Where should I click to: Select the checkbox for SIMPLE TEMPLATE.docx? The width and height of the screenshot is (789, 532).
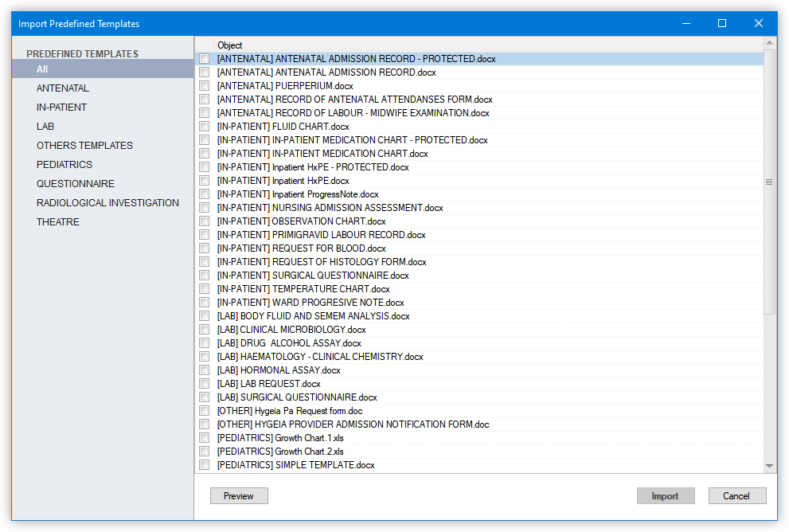coord(205,464)
